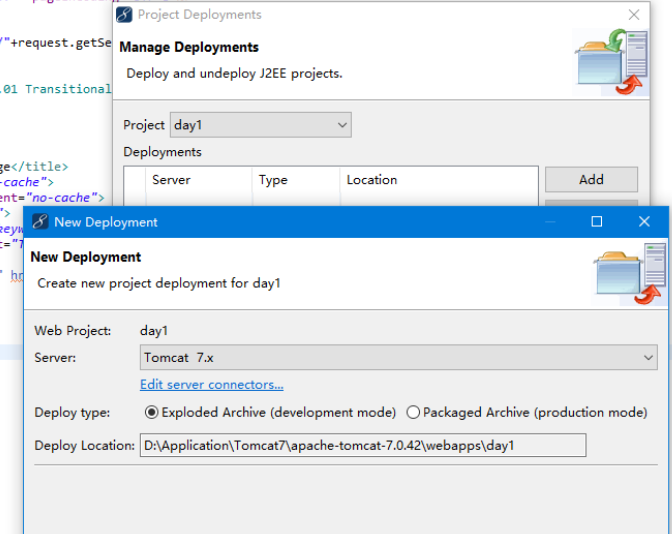Screen dimensions: 672x534
Task: Click the Add button in Project Deployments
Action: click(x=591, y=180)
